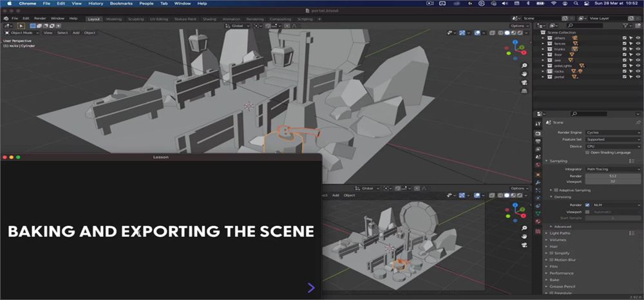Open the Output properties tab icon

pyautogui.click(x=538, y=141)
